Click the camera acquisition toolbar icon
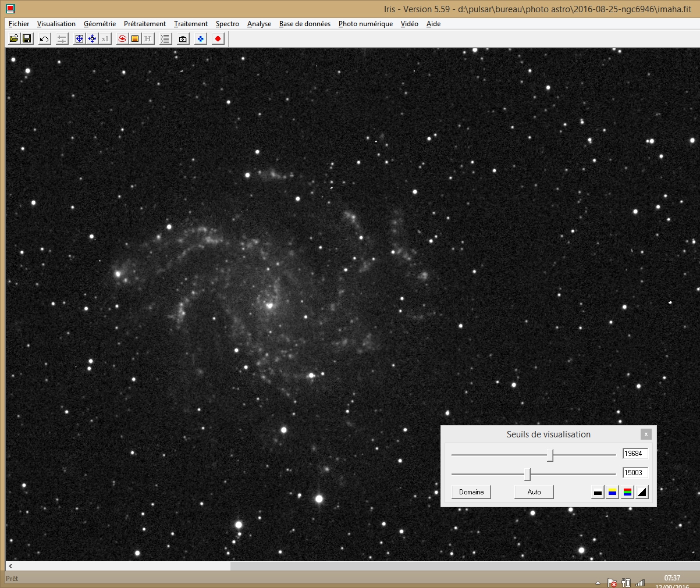The height and width of the screenshot is (588, 700). (183, 39)
